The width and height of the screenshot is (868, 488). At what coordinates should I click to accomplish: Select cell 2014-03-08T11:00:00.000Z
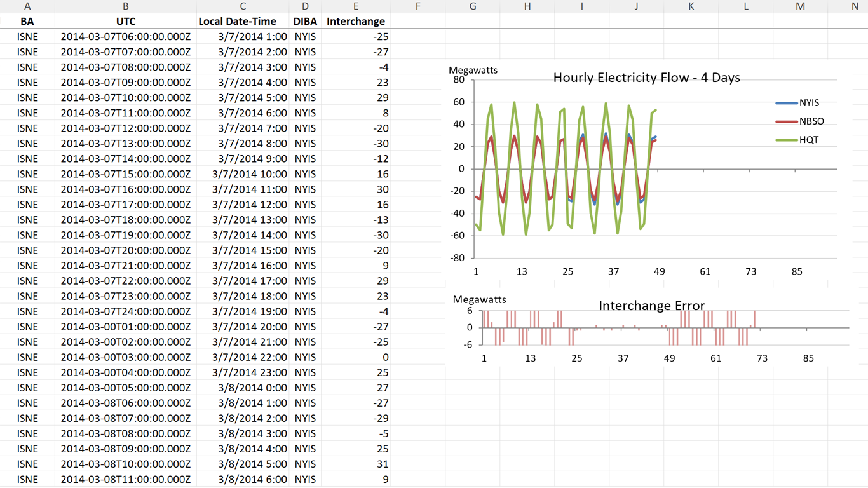tap(126, 479)
